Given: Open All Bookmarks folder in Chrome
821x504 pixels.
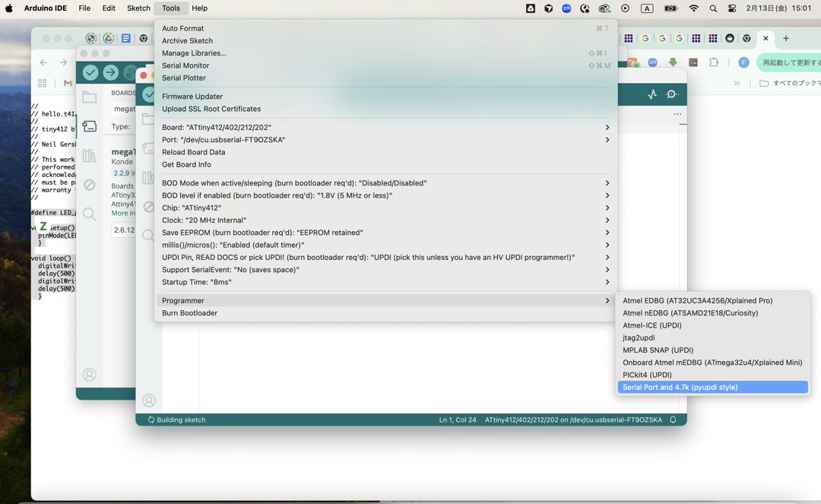Looking at the screenshot, I should (790, 83).
